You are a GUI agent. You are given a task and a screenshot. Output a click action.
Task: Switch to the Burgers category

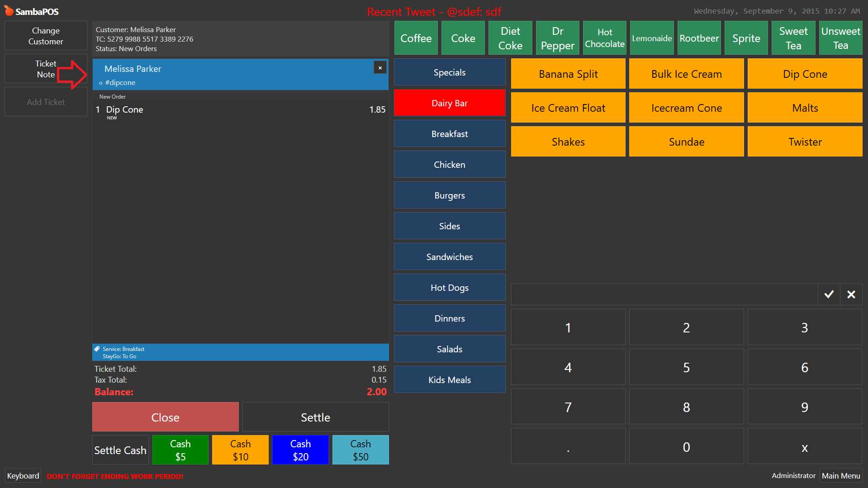(x=450, y=195)
